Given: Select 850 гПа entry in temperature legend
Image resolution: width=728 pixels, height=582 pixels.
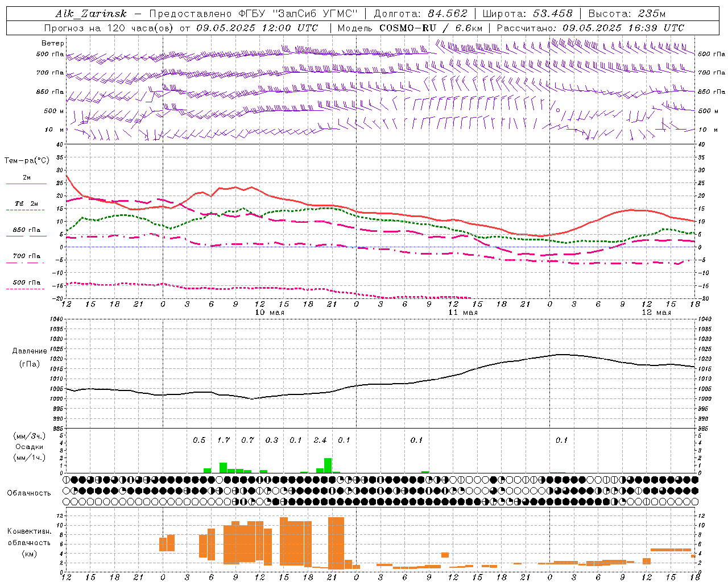Looking at the screenshot, I should coord(27,230).
